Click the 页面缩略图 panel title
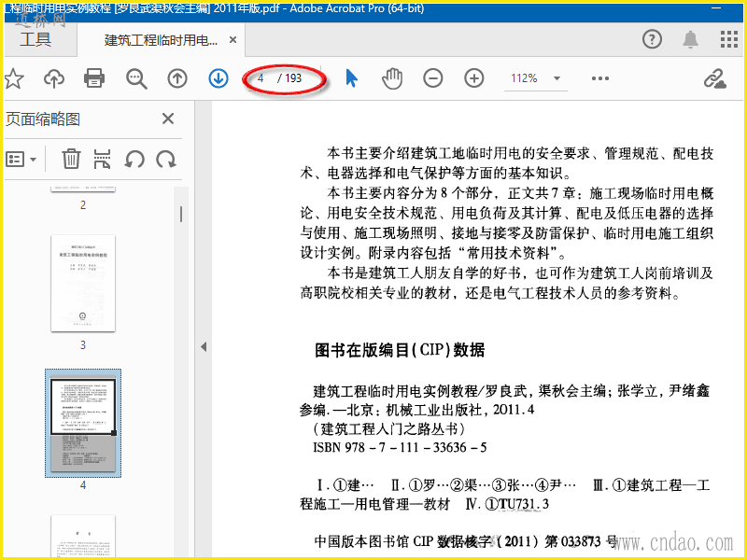Screen dimensions: 747x560 43,119
